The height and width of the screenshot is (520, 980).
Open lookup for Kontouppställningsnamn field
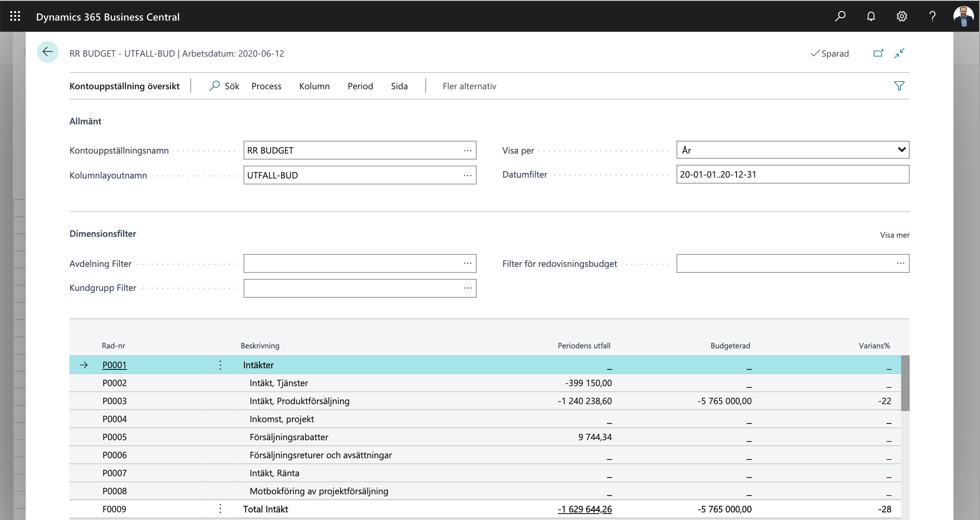click(467, 151)
